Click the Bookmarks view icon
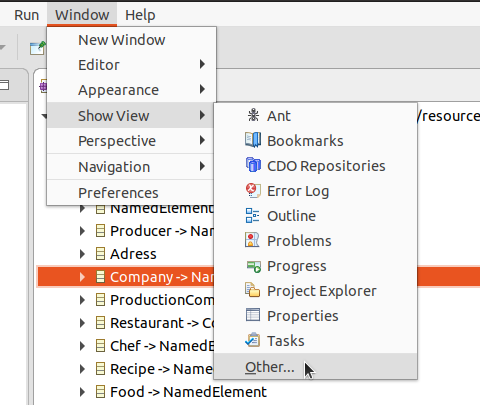480x405 pixels. coord(253,140)
